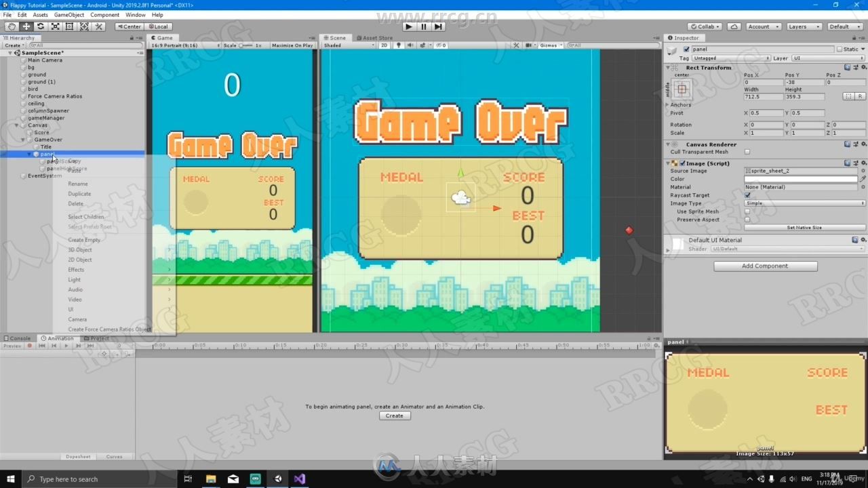Open the GameObject menu
868x488 pixels.
pos(69,14)
